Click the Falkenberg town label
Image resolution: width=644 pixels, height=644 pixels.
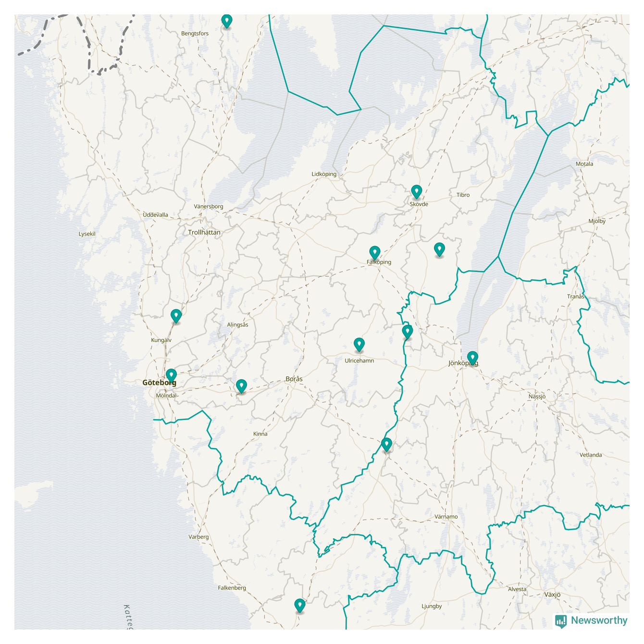tap(232, 588)
